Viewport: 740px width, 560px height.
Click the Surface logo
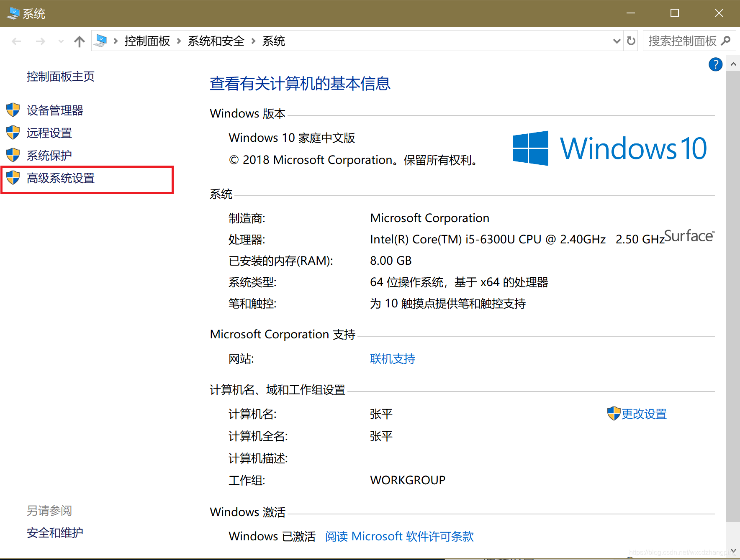(689, 236)
